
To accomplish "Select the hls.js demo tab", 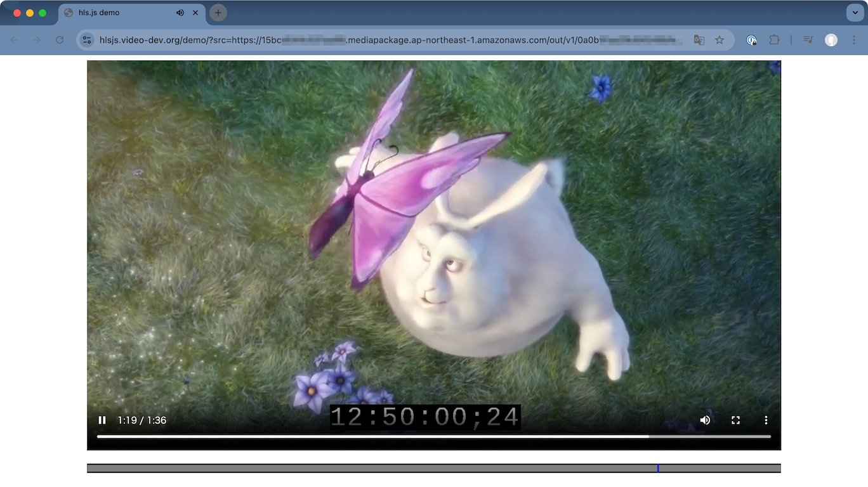I will [131, 13].
